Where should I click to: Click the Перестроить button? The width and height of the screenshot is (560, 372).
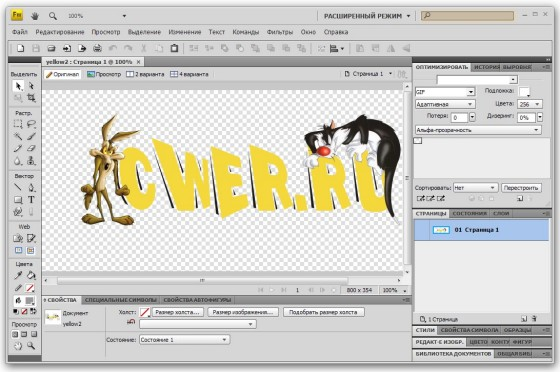click(521, 187)
